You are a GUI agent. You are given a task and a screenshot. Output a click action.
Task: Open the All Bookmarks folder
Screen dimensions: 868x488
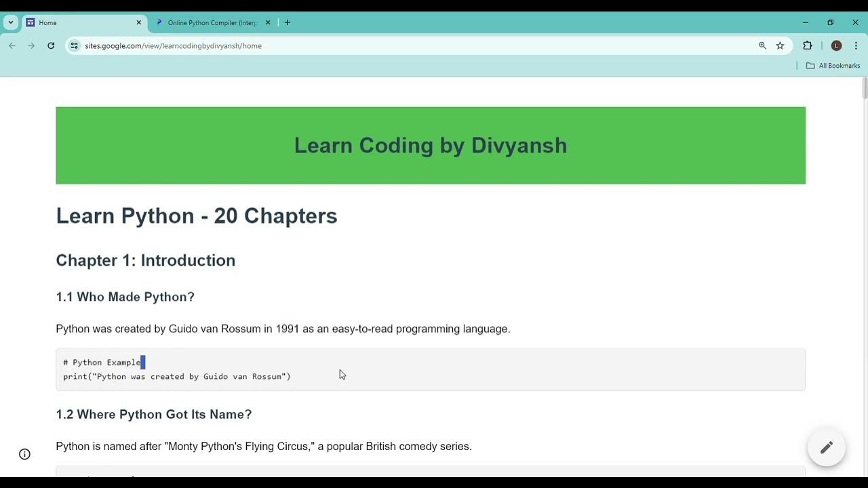click(833, 66)
